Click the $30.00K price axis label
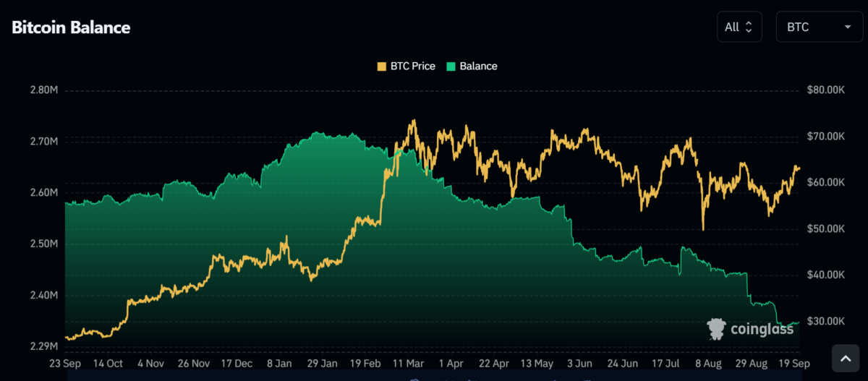 pos(825,321)
